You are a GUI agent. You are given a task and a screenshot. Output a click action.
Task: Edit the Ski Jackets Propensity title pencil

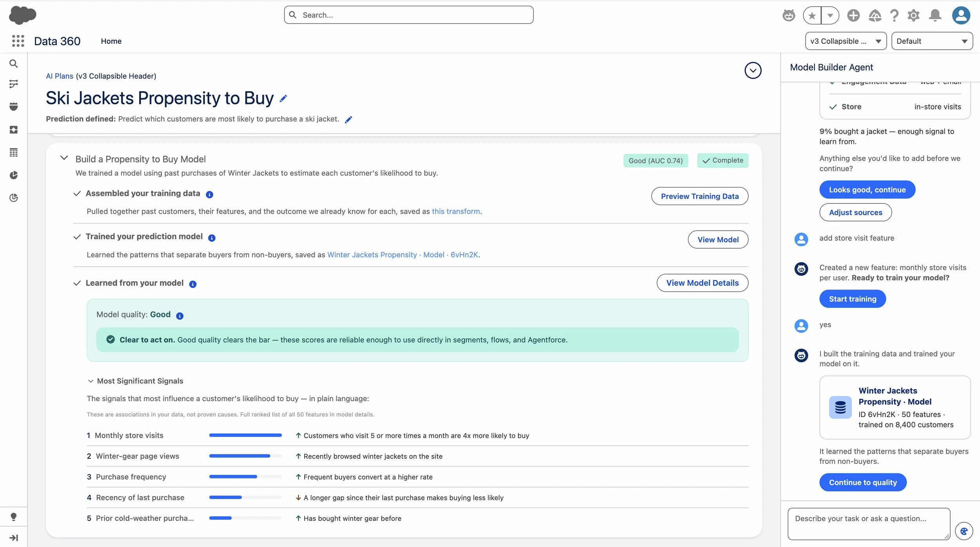[x=283, y=98]
